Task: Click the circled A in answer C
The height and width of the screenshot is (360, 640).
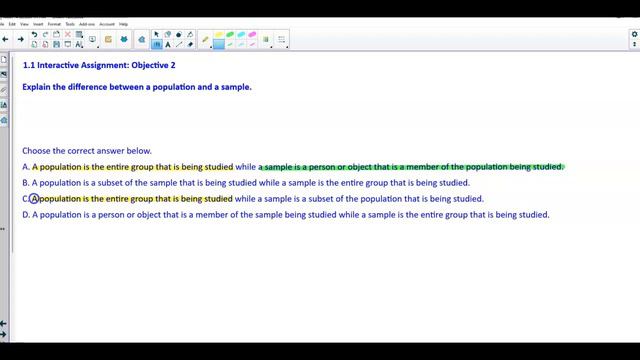Action: 34,199
